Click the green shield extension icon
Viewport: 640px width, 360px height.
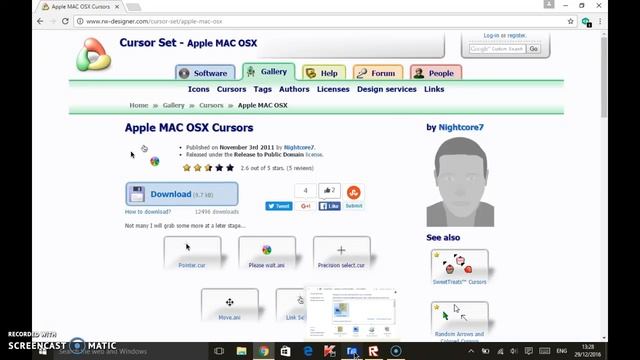point(587,22)
